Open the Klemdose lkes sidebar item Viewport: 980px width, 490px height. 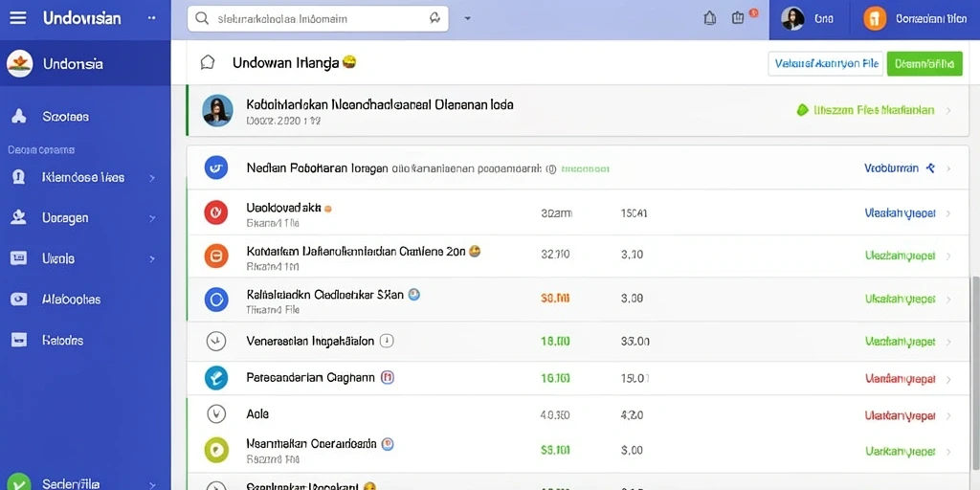pos(85,177)
